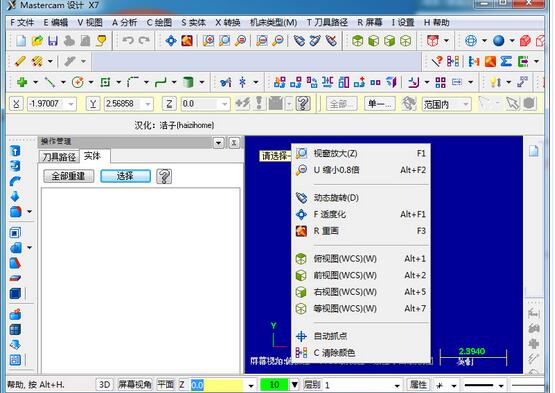Toggle the X coordinate lock button
The image size is (555, 393).
point(16,104)
